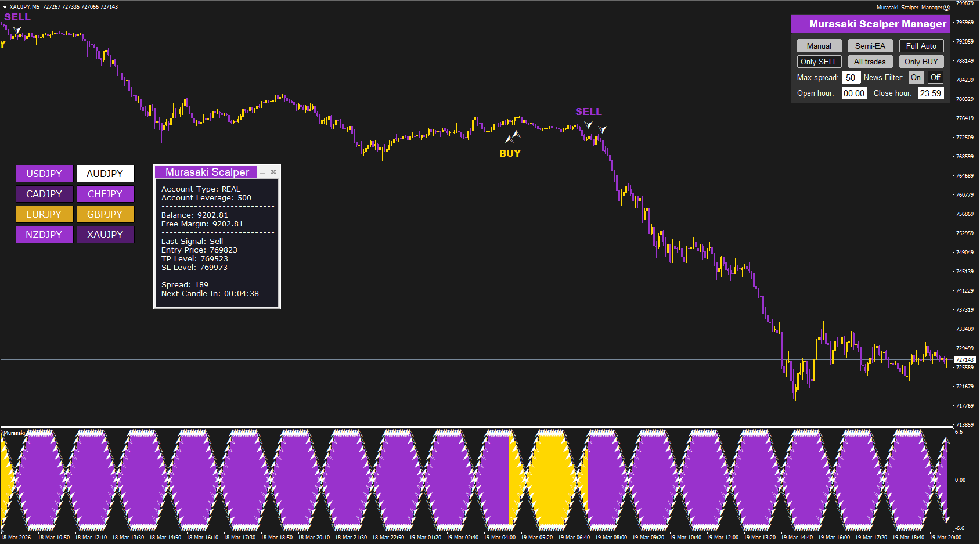The height and width of the screenshot is (544, 980).
Task: Click the current price tag 727143 on the price axis
Action: tap(965, 360)
